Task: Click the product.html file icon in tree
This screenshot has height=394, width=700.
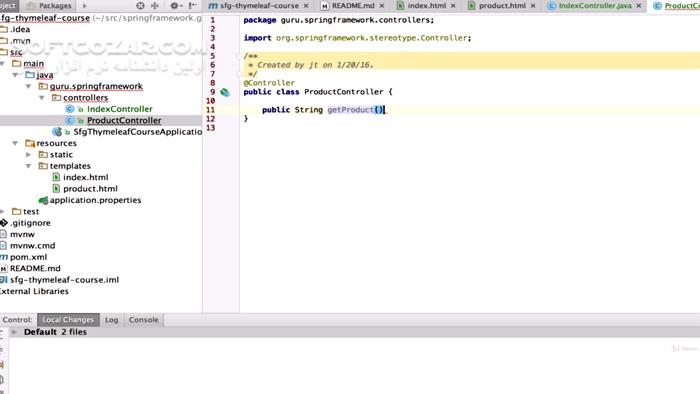Action: pos(56,189)
